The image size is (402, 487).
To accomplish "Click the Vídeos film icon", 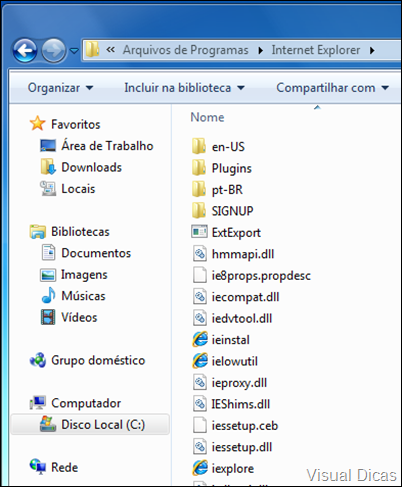I will [x=48, y=317].
